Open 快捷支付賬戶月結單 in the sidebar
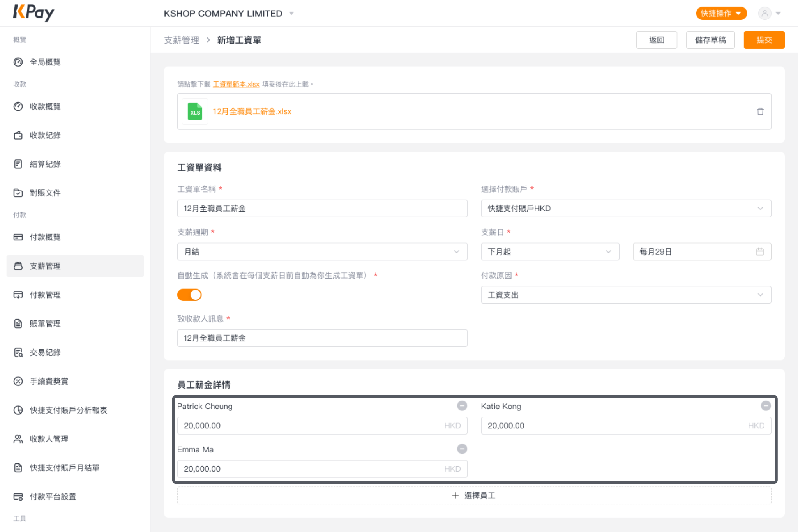This screenshot has height=532, width=798. click(x=75, y=468)
